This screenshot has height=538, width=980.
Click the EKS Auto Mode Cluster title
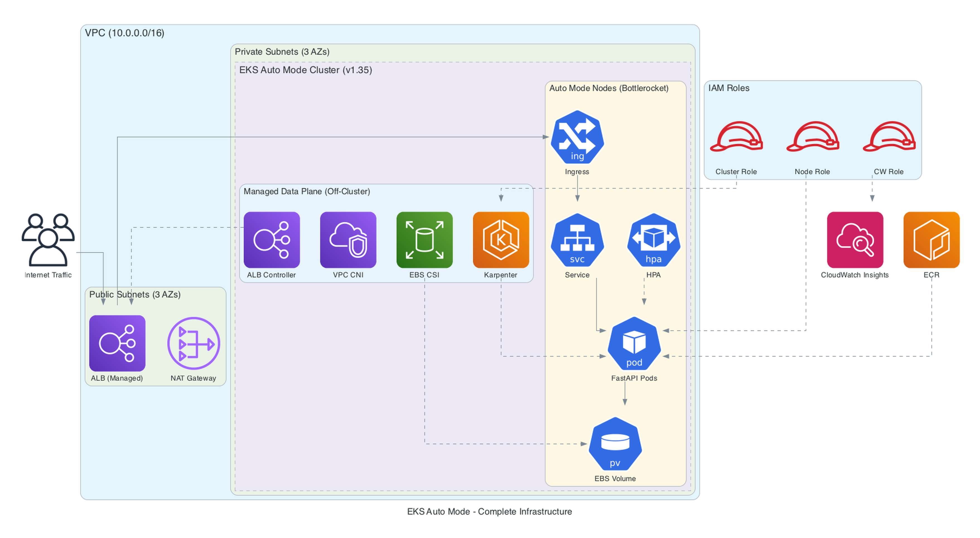tap(305, 70)
